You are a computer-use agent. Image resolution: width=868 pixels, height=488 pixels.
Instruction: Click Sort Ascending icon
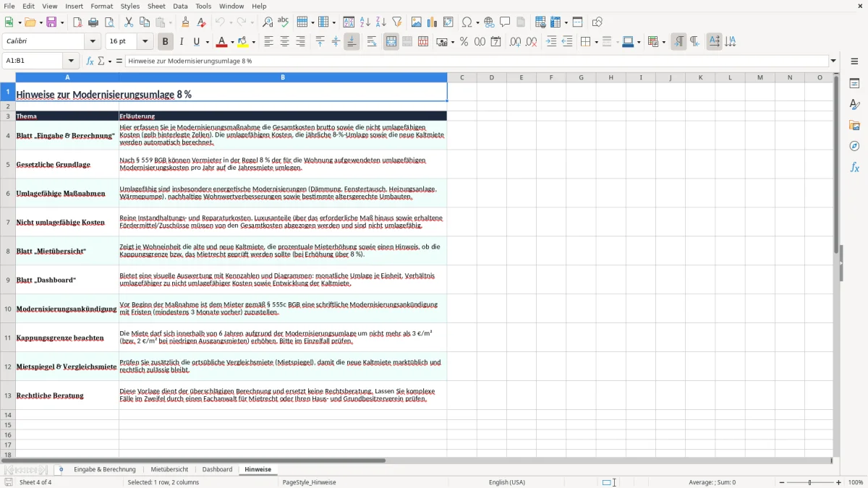pos(365,22)
